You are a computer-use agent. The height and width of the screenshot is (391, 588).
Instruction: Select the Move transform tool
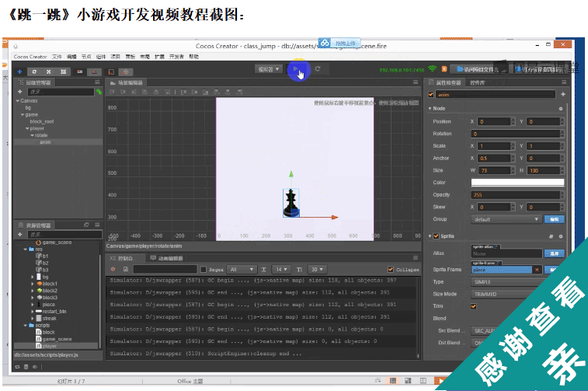(x=19, y=72)
